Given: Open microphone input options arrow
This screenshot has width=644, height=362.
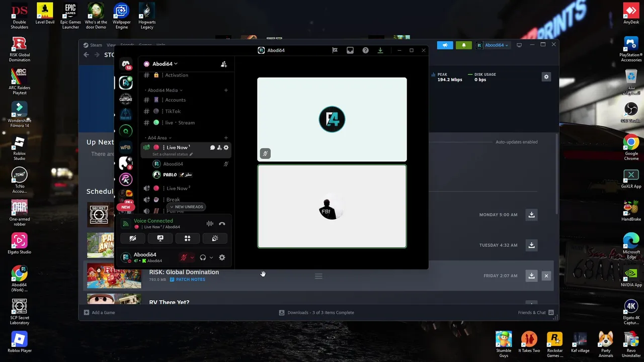Looking at the screenshot, I should tap(192, 257).
